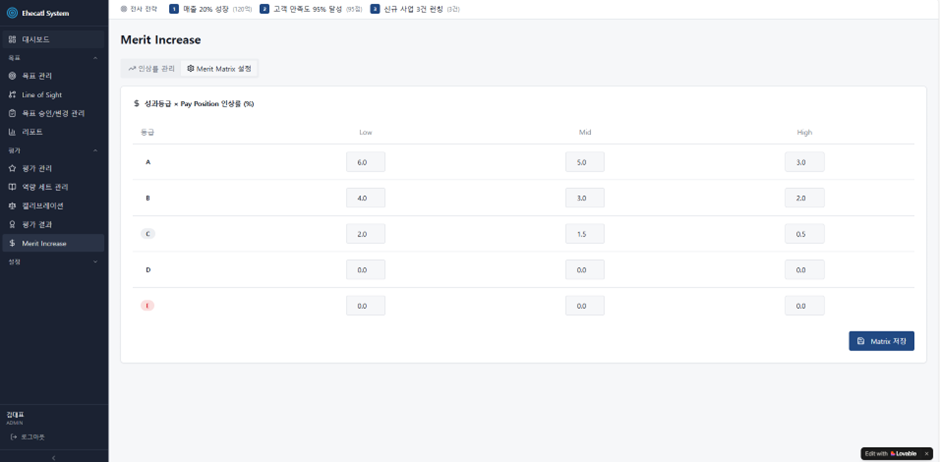Image resolution: width=940 pixels, height=462 pixels.
Task: Click the red grade E badge
Action: click(147, 306)
